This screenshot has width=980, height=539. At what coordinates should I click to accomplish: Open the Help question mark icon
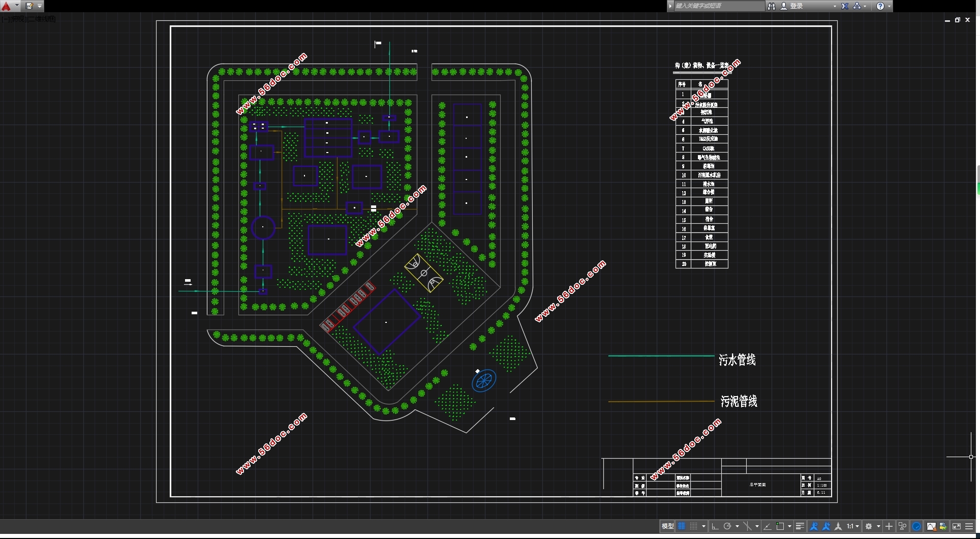[x=880, y=6]
